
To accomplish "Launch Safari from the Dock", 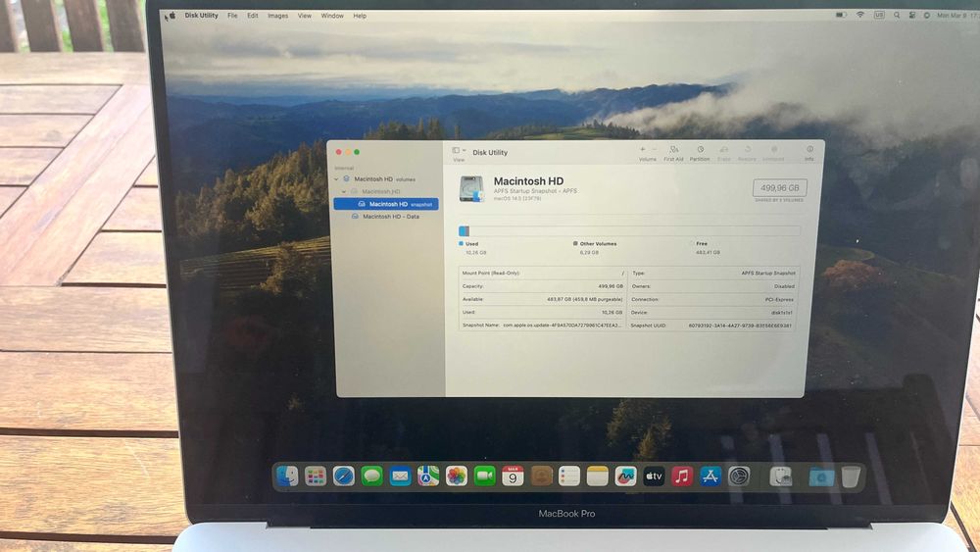I will tap(344, 477).
